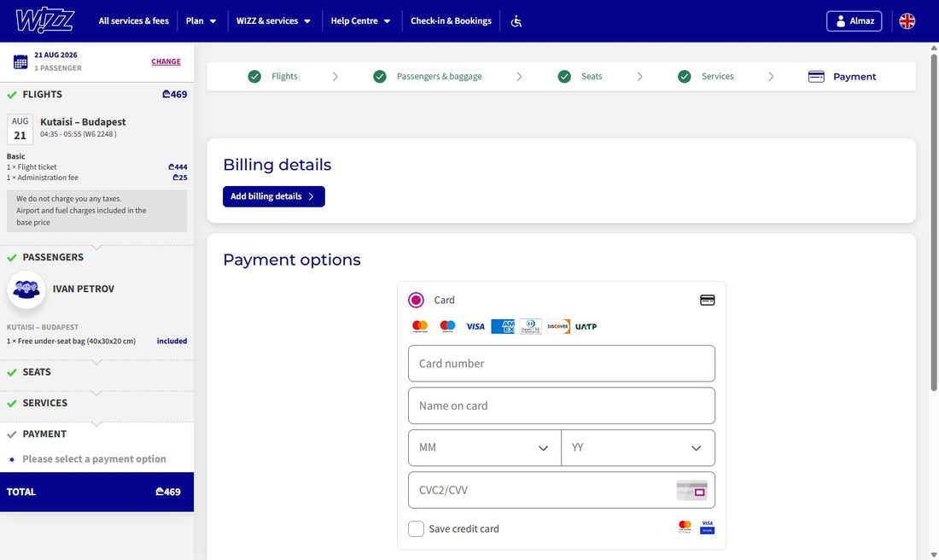Go to the Services step
The image size is (939, 560).
717,77
